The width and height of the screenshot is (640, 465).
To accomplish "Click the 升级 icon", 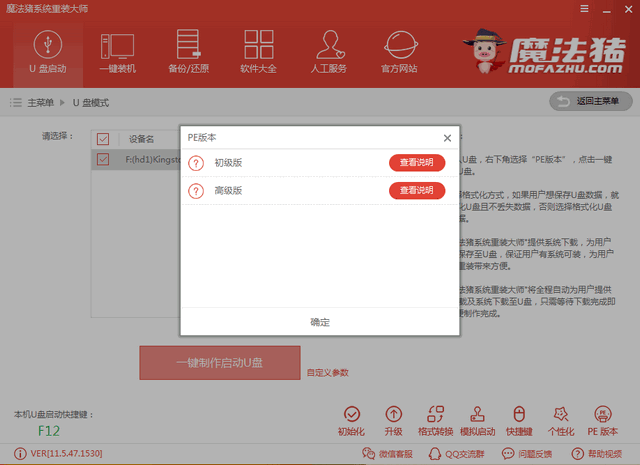I will click(x=393, y=421).
